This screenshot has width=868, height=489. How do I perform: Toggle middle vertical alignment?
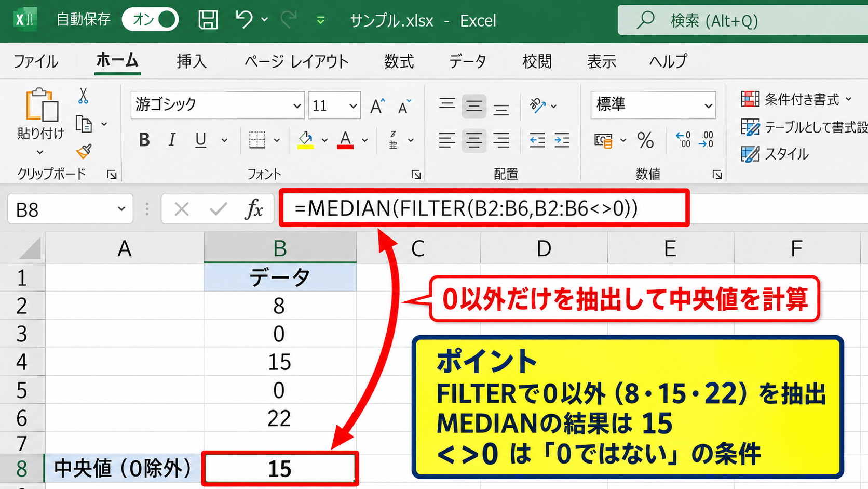473,106
